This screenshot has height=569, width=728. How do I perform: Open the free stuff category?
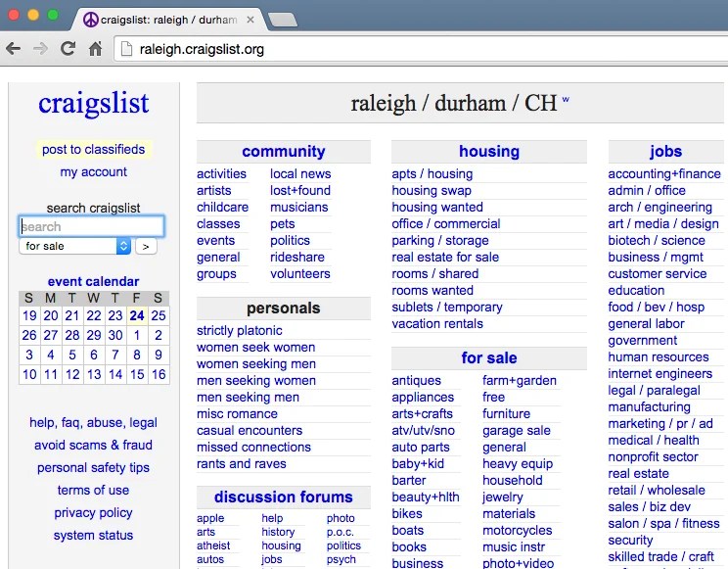tap(493, 398)
